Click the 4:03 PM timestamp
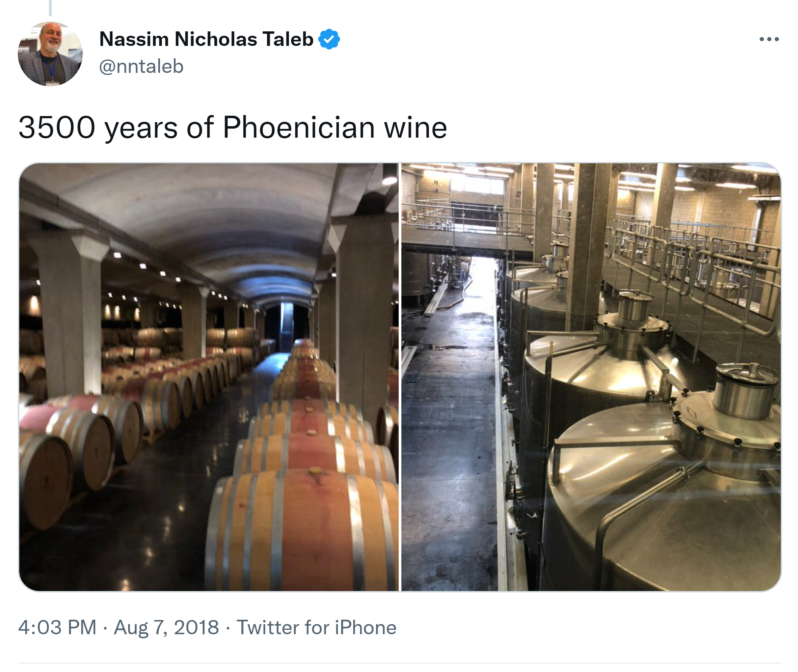This screenshot has width=798, height=672. 57,627
